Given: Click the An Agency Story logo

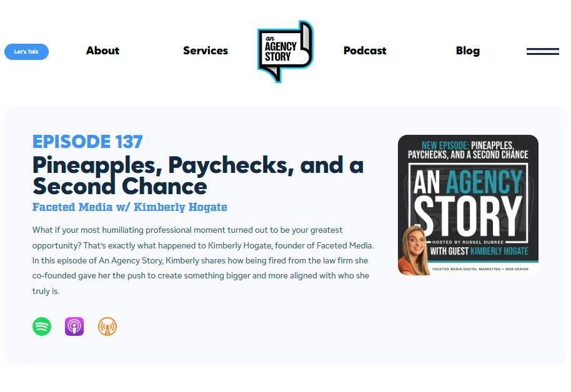Looking at the screenshot, I should point(285,51).
